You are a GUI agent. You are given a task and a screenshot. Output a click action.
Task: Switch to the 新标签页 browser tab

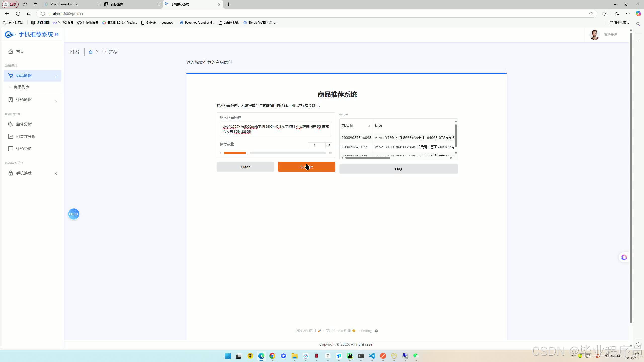click(x=133, y=4)
